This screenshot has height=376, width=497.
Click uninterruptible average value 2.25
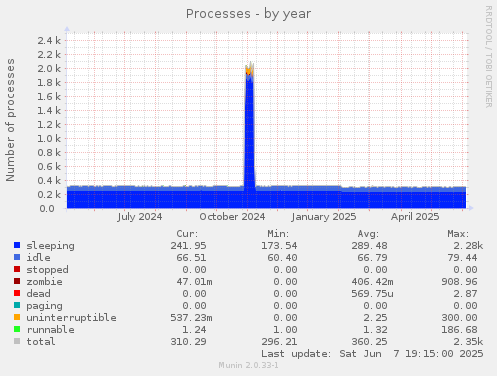(375, 318)
